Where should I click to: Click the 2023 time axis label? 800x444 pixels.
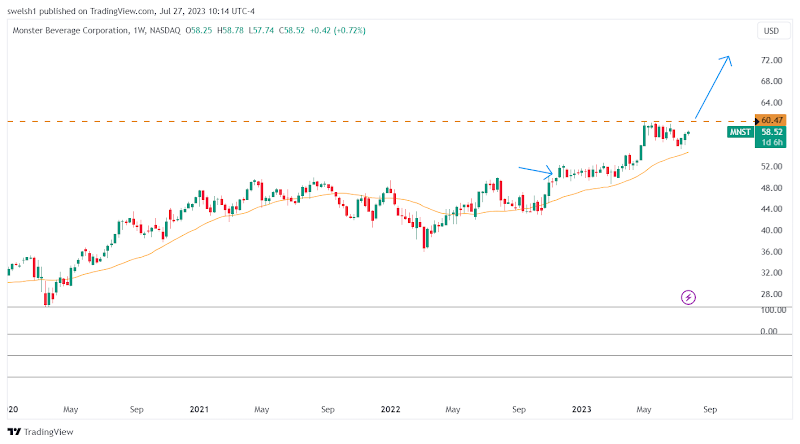coord(582,409)
